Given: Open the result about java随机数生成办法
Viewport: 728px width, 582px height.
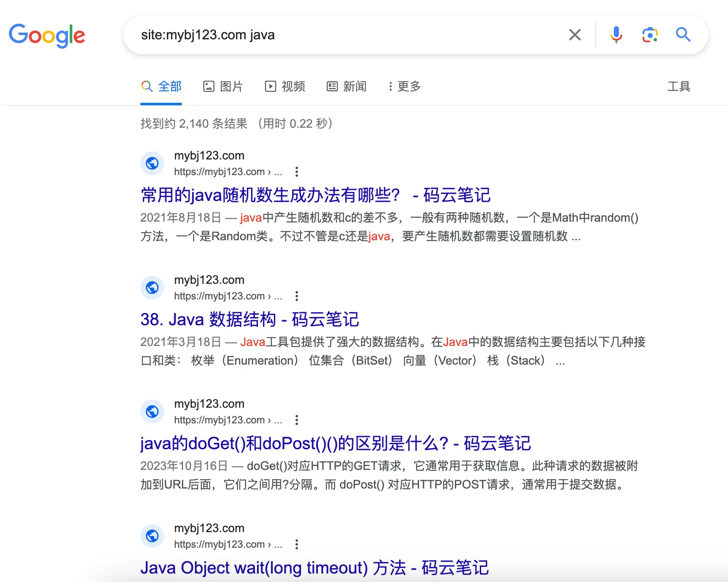Looking at the screenshot, I should coord(315,195).
